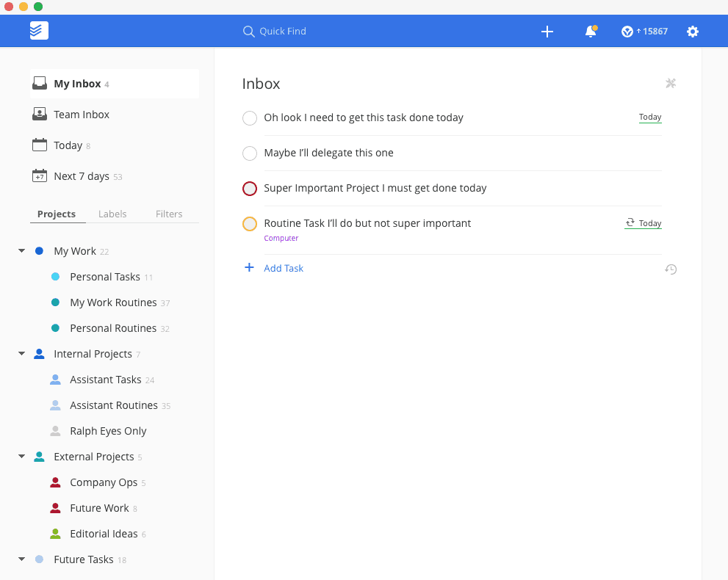Open Team Inbox from the sidebar
Image resolution: width=728 pixels, height=580 pixels.
(x=81, y=115)
